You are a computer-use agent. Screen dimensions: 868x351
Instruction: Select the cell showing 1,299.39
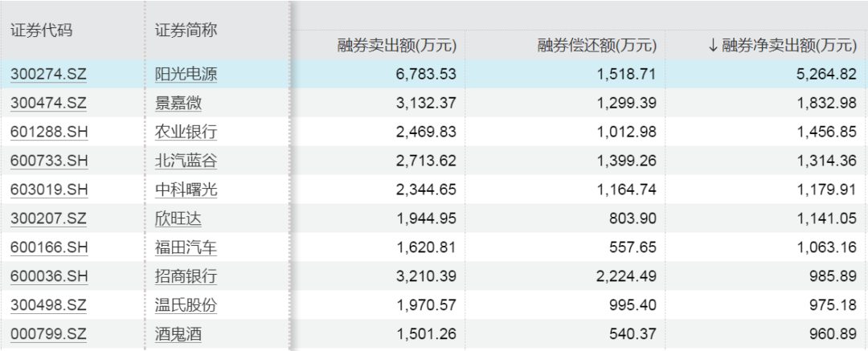coord(565,103)
